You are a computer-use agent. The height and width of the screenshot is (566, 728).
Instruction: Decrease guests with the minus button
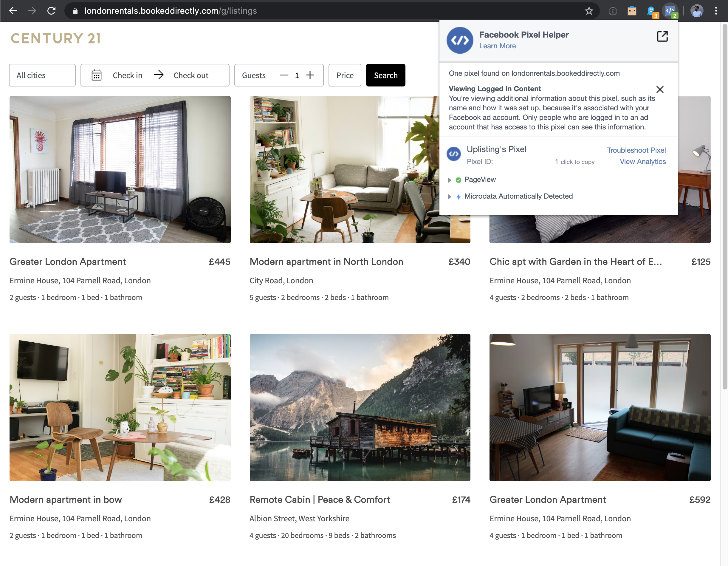(x=284, y=75)
